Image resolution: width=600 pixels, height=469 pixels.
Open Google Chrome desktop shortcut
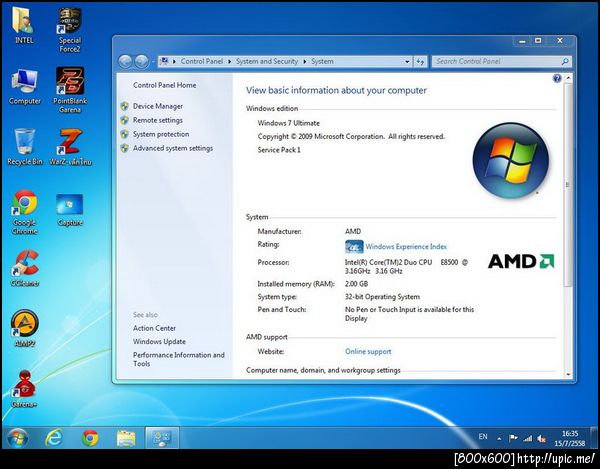[24, 212]
